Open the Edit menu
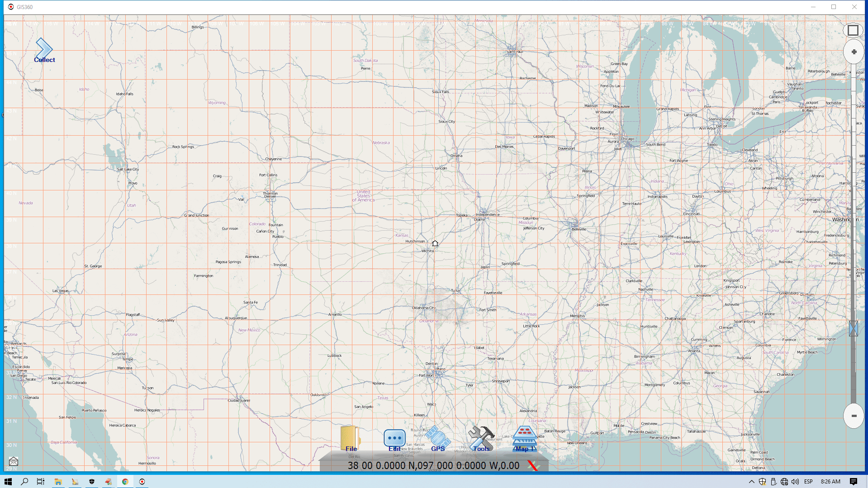The image size is (868, 488). 394,439
